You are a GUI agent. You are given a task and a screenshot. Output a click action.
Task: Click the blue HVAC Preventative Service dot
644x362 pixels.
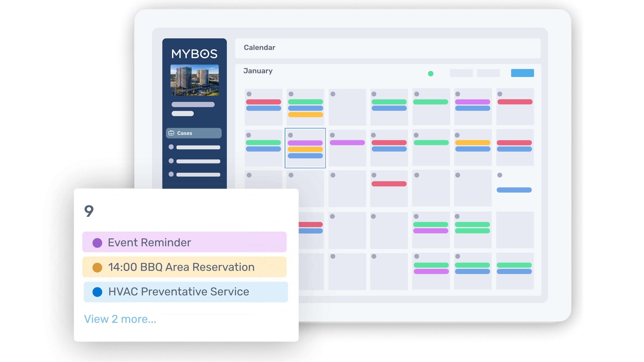click(97, 292)
